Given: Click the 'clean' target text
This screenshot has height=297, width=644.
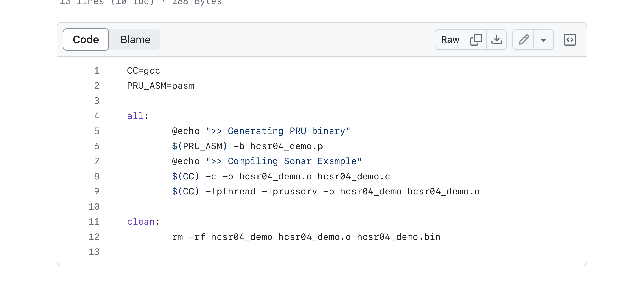Looking at the screenshot, I should tap(141, 222).
